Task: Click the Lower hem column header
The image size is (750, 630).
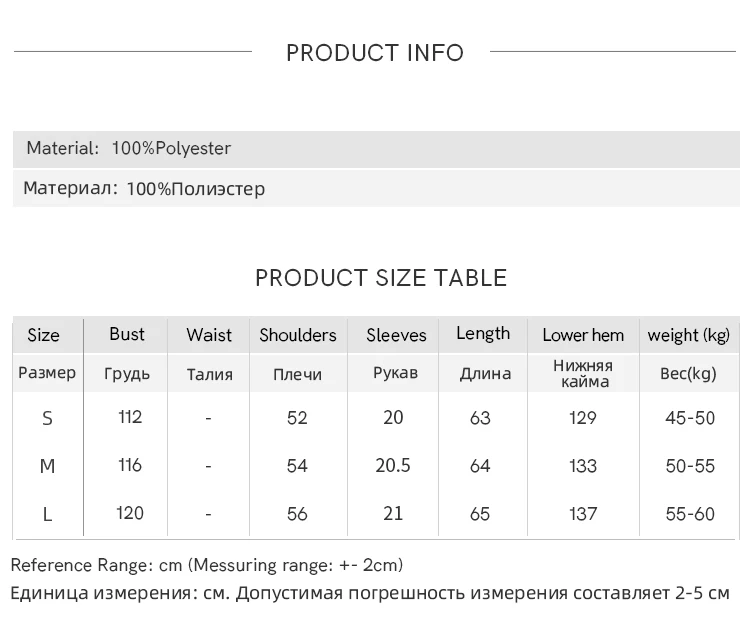Action: pyautogui.click(x=583, y=335)
